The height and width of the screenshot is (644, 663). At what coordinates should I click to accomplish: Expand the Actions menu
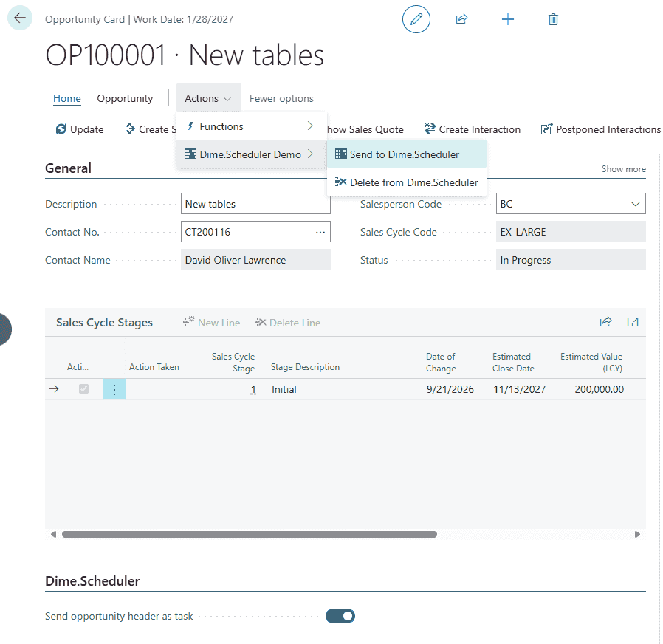(208, 98)
